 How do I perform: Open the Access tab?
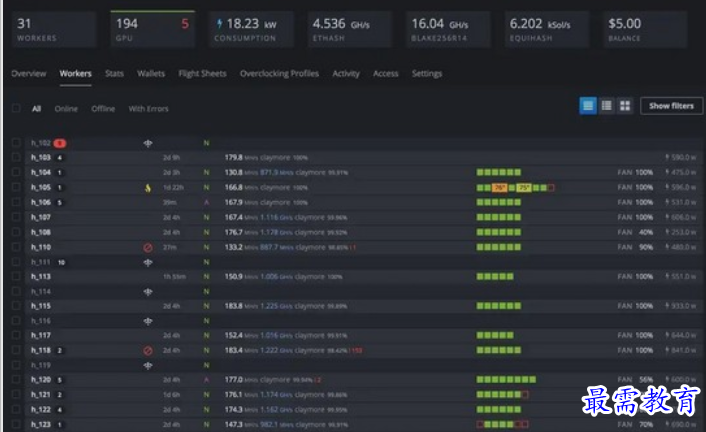tap(385, 73)
